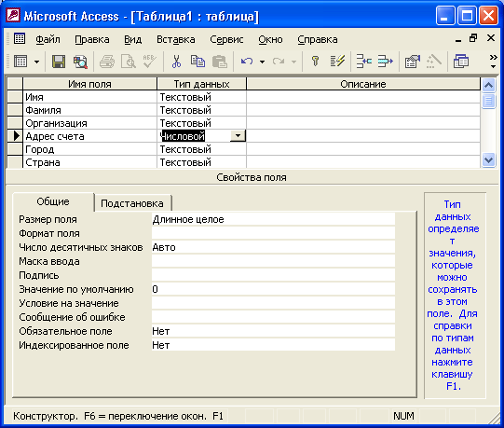Open the View mode dropdown arrow
504x428 pixels.
point(37,62)
